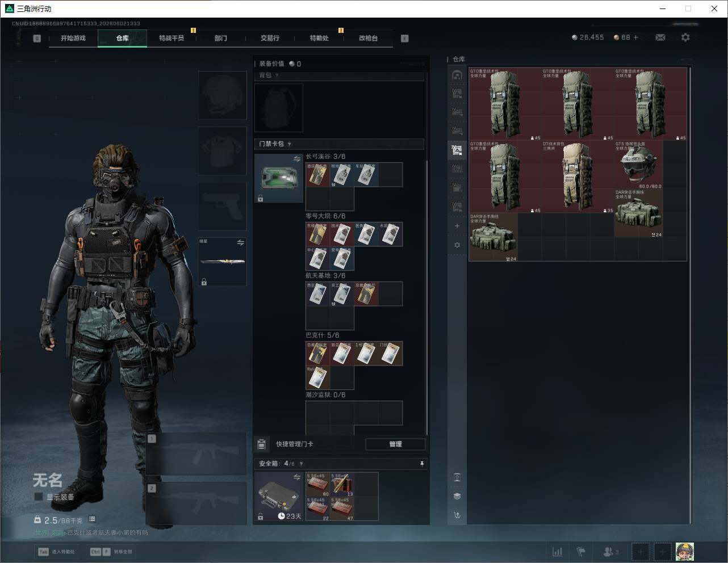Viewport: 728px width, 563px height.
Task: Open warehouse tab settings gear
Action: click(457, 245)
